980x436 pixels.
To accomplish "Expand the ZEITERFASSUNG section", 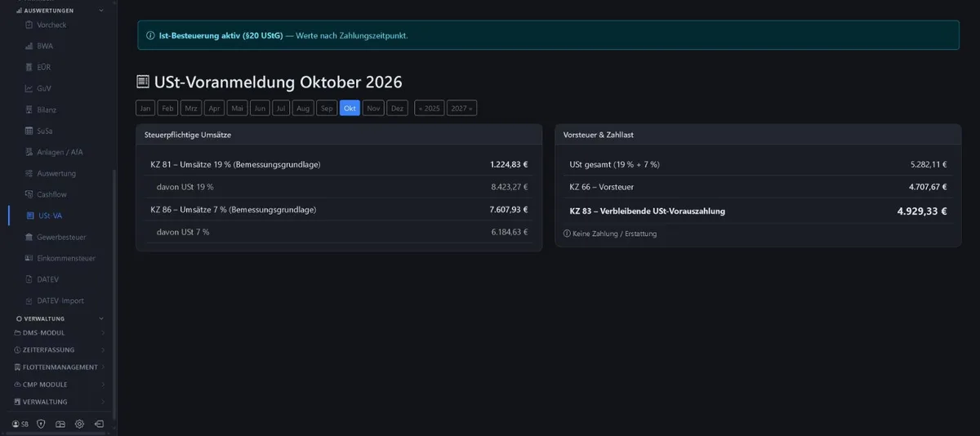I will (x=59, y=350).
